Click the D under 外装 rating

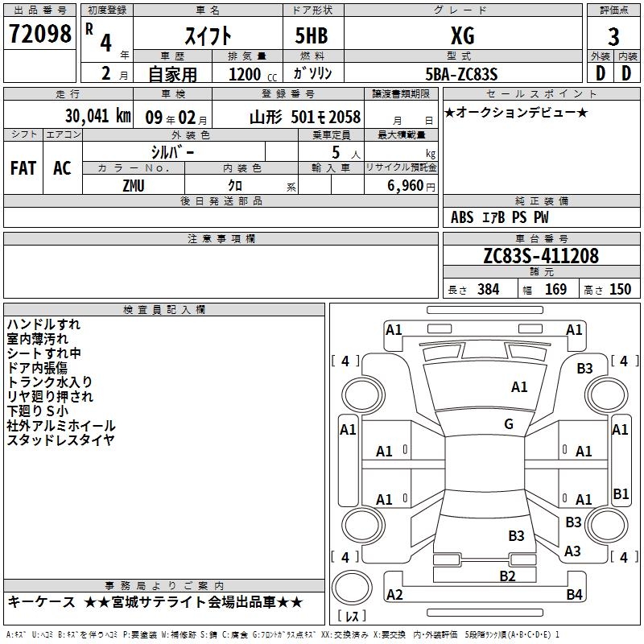click(600, 73)
